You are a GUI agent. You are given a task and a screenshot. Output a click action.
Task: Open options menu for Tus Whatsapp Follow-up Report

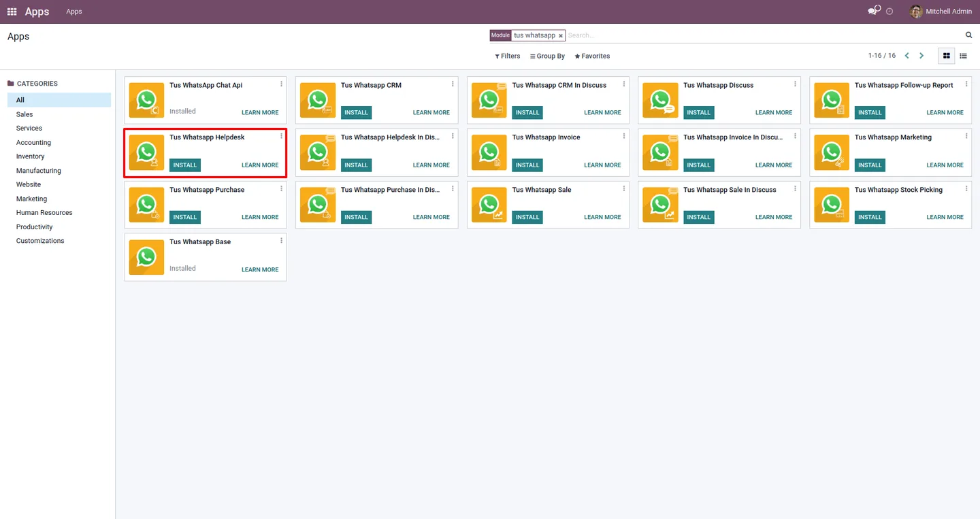[x=966, y=84]
